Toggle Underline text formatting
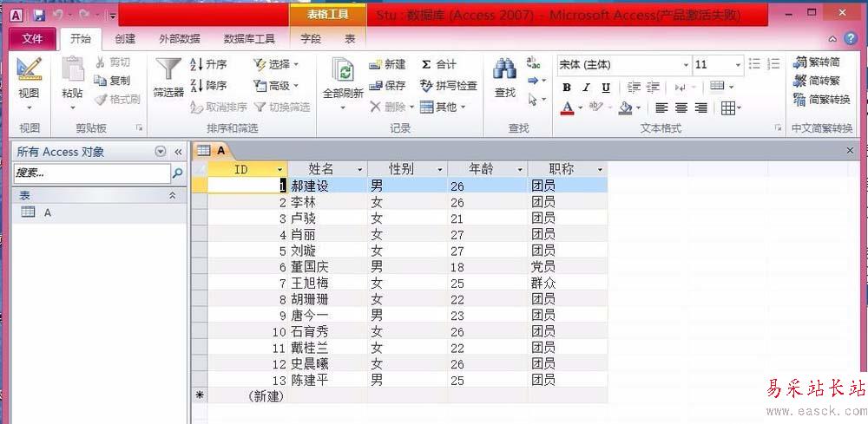This screenshot has width=868, height=424. (x=606, y=88)
